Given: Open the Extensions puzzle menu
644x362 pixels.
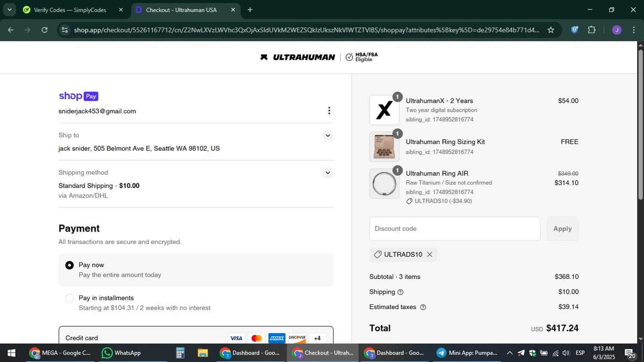Looking at the screenshot, I should (592, 30).
